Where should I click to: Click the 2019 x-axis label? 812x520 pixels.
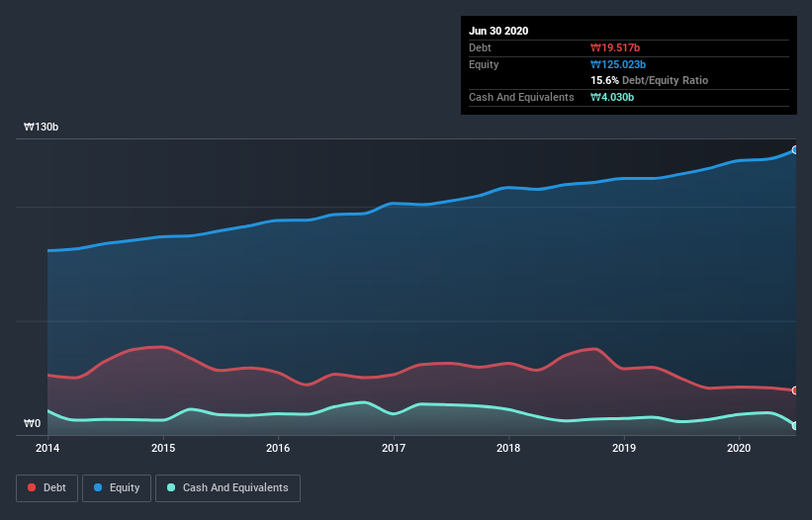coord(624,448)
